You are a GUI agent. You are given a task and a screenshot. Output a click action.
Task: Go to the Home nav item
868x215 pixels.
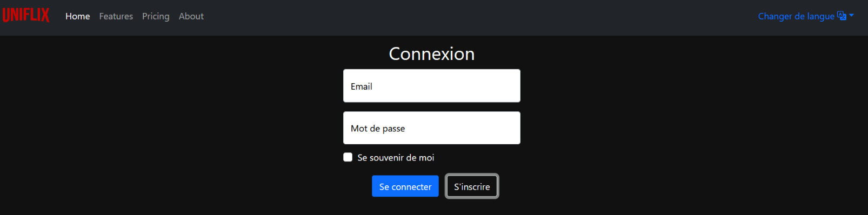coord(78,16)
